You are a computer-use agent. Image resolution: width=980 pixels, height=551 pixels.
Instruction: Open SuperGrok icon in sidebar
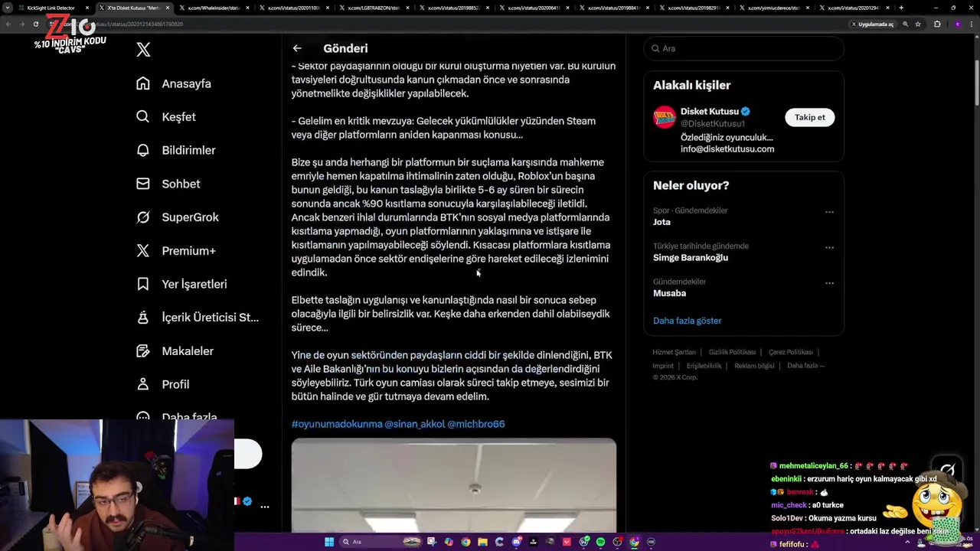143,217
